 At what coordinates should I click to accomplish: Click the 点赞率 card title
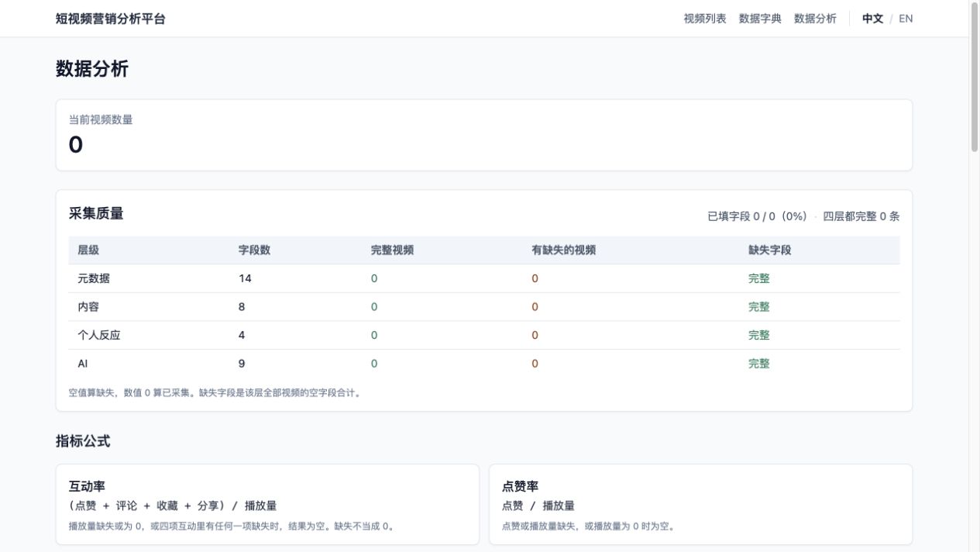(520, 486)
